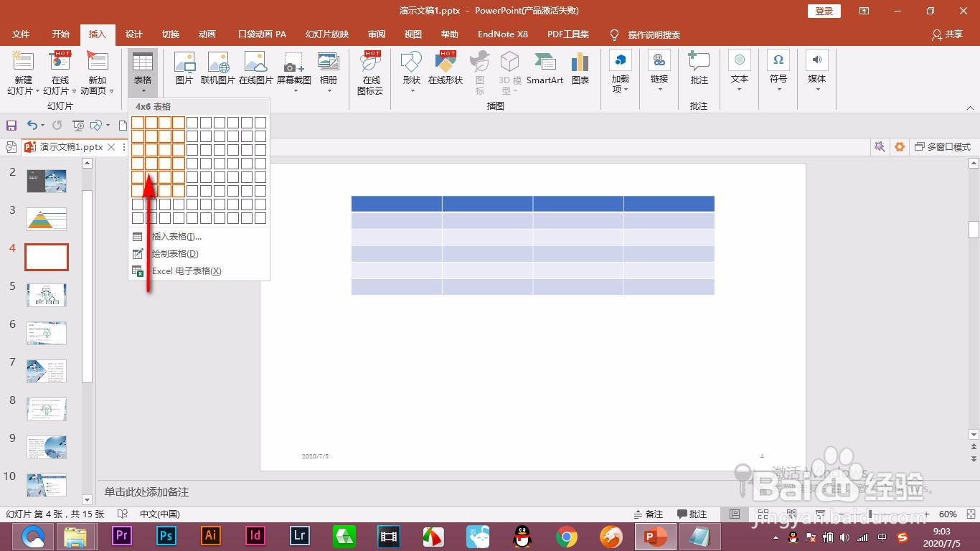This screenshot has width=980, height=551.
Task: Collapse the ribbon with the chevron
Action: click(970, 107)
